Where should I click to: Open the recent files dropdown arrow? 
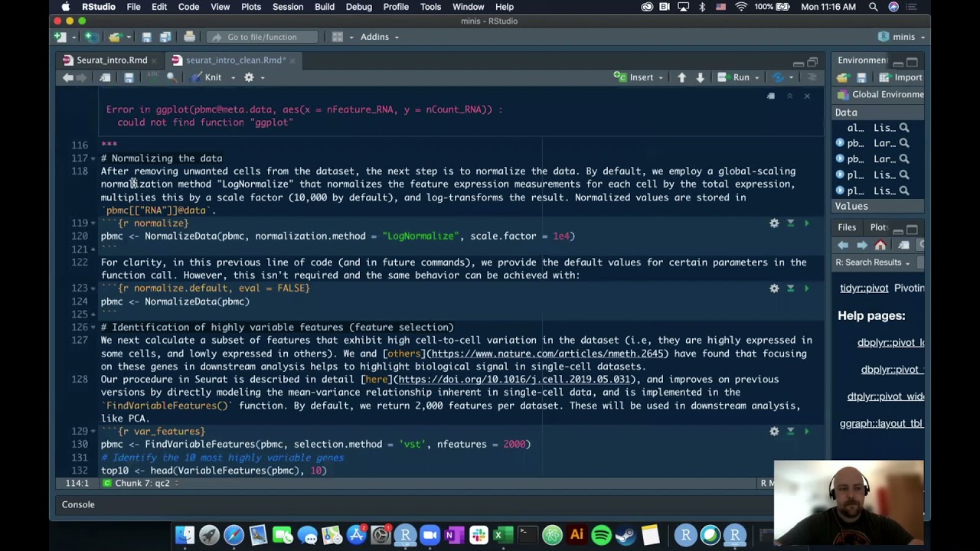[x=127, y=37]
